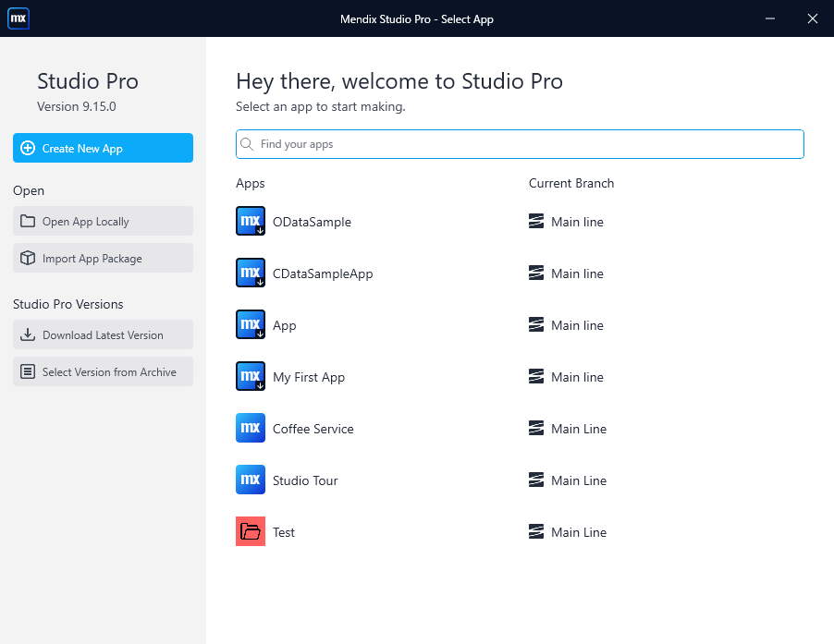Click the Mendix logo in the title bar
This screenshot has width=834, height=644.
click(18, 18)
